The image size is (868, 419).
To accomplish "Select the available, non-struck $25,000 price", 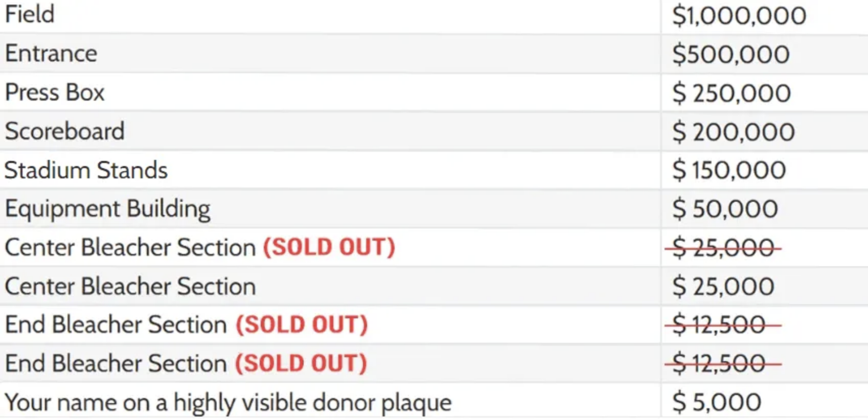I will pos(723,287).
